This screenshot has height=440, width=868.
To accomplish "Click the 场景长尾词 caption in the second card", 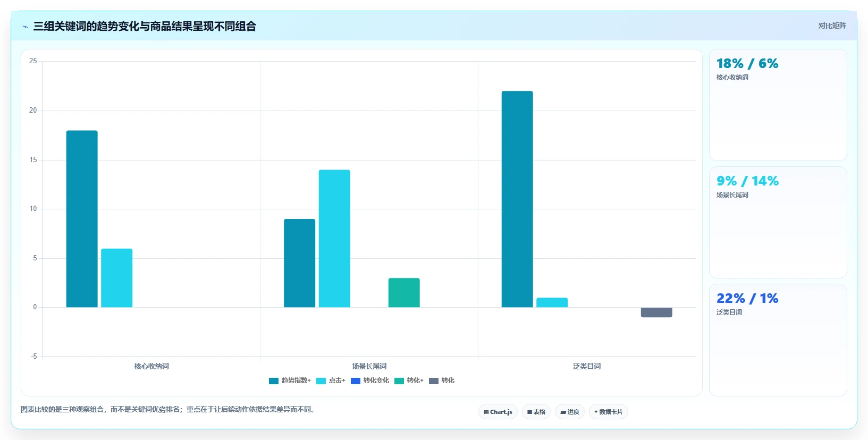I will pyautogui.click(x=732, y=195).
